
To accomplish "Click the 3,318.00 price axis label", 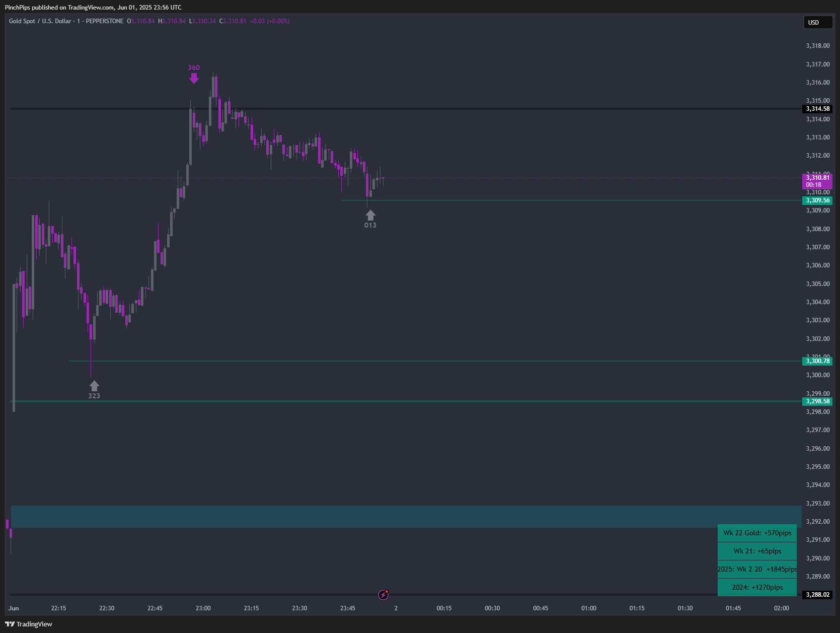I will click(818, 46).
